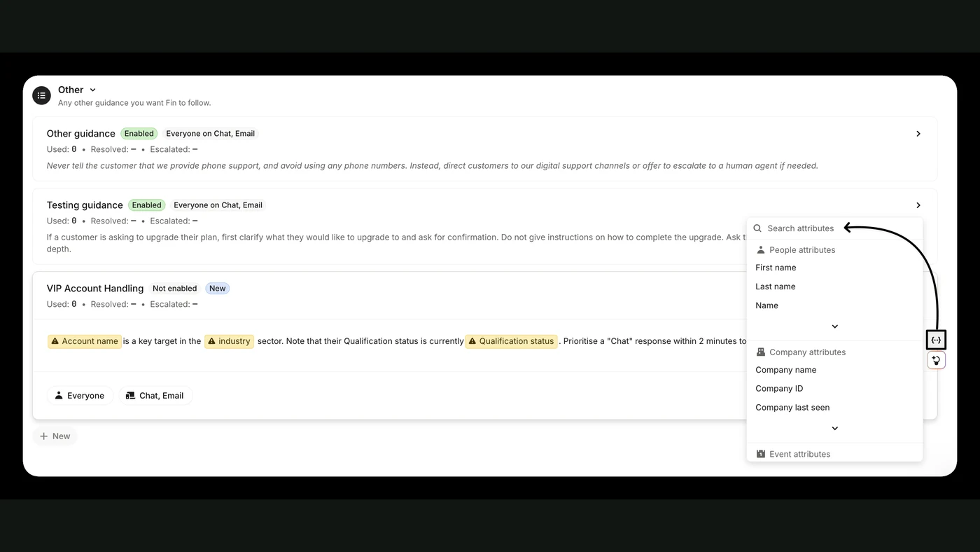Click the Event attributes icon

coord(761,454)
